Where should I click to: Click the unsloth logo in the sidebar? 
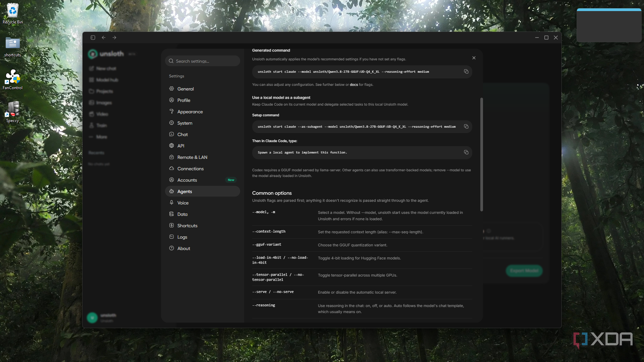coord(106,54)
